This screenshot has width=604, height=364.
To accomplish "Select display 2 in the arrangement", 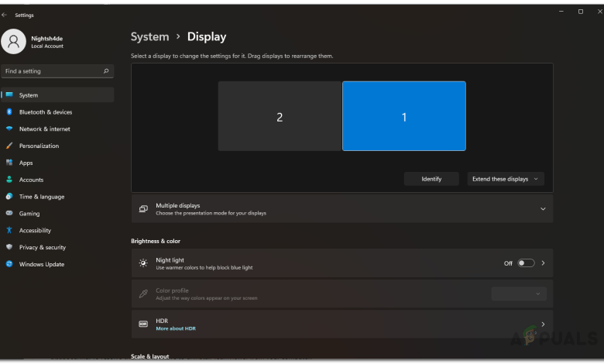I will pos(280,117).
